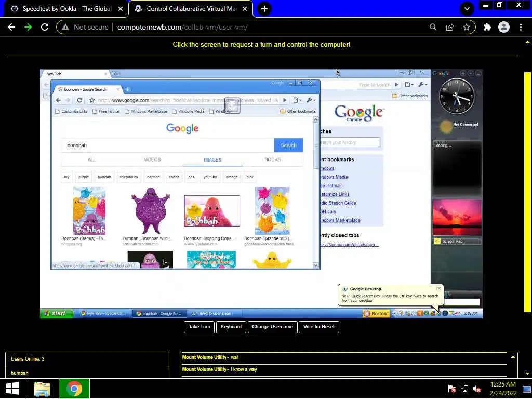This screenshot has width=532, height=399.
Task: Select 'Failed to open page' VM taskbar item
Action: 215,313
